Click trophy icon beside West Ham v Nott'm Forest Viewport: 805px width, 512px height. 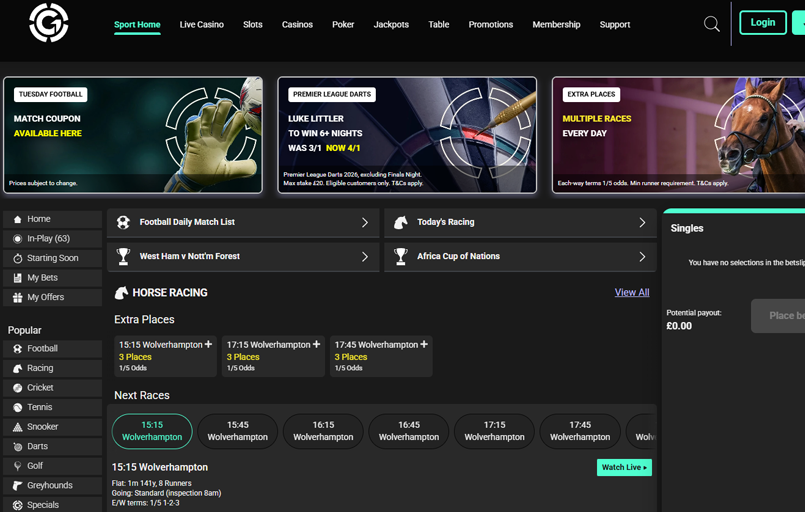pos(123,256)
